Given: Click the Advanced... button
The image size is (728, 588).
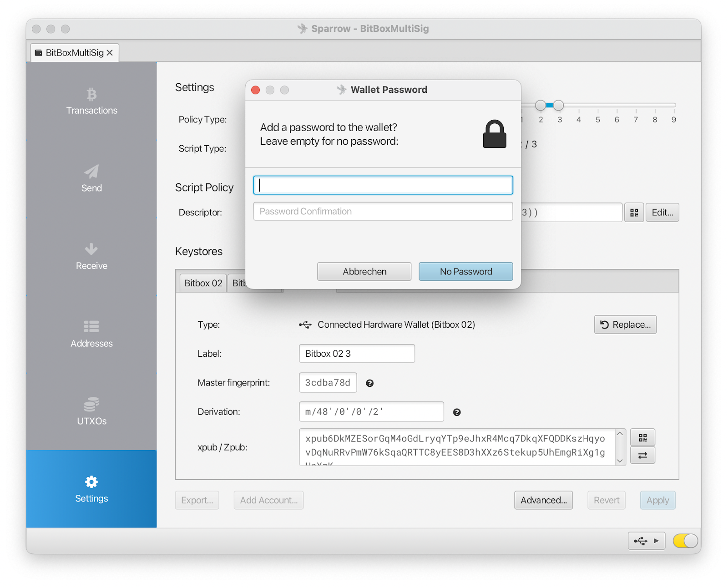Looking at the screenshot, I should [x=544, y=500].
